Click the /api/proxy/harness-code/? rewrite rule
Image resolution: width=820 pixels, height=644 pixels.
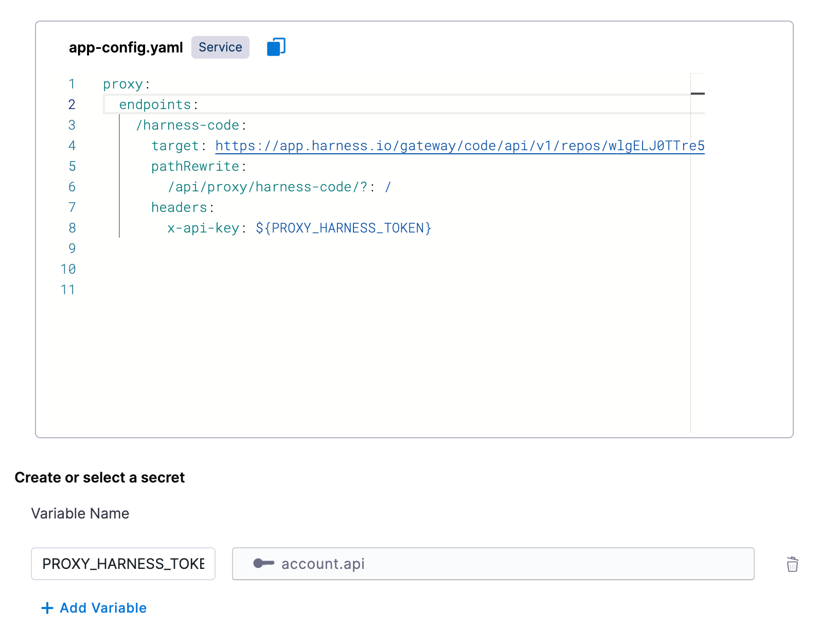pos(268,187)
